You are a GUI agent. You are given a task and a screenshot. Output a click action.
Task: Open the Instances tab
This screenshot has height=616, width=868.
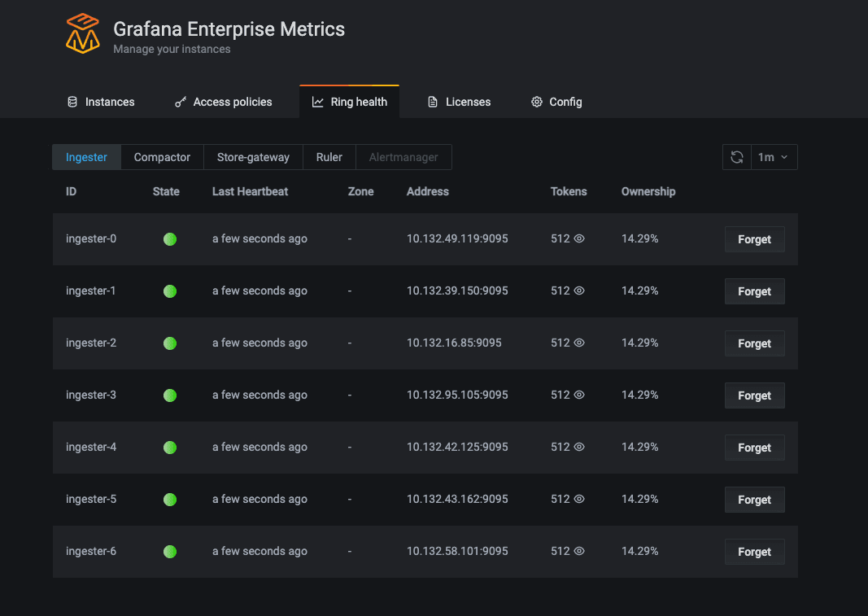tap(101, 102)
